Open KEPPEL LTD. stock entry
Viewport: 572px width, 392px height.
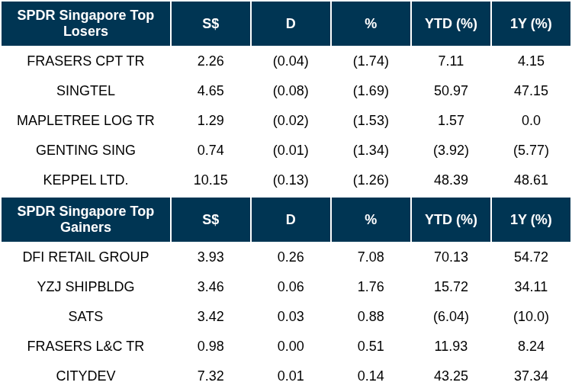coord(85,180)
